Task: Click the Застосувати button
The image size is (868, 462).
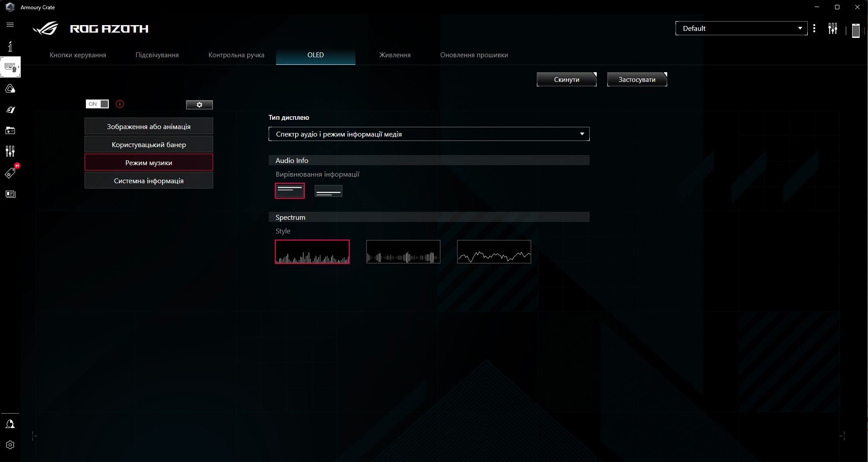Action: (637, 80)
